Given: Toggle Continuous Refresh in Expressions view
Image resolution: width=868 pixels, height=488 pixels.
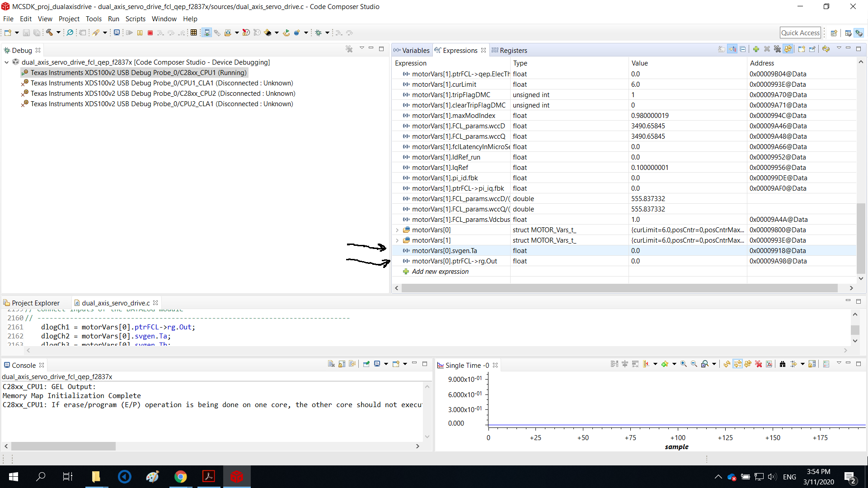Looking at the screenshot, I should [x=788, y=49].
